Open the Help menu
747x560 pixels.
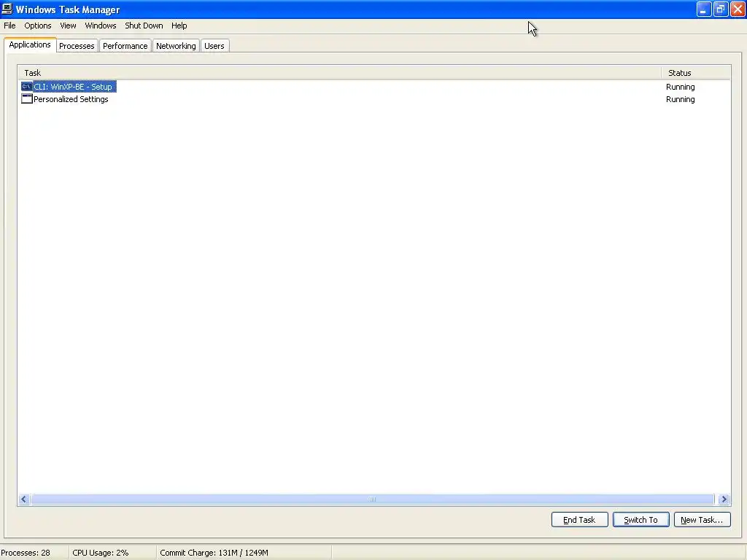tap(179, 26)
